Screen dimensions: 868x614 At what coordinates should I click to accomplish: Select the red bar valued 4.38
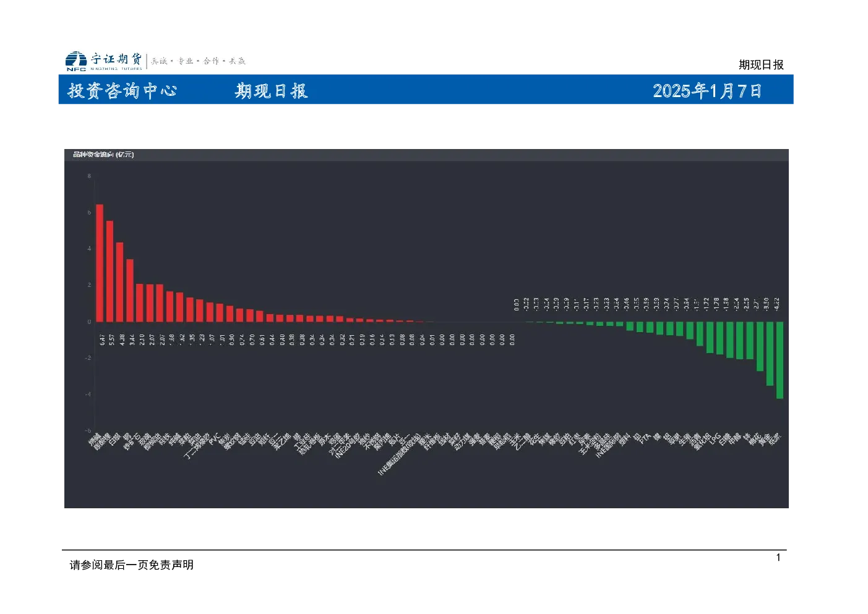(x=119, y=282)
